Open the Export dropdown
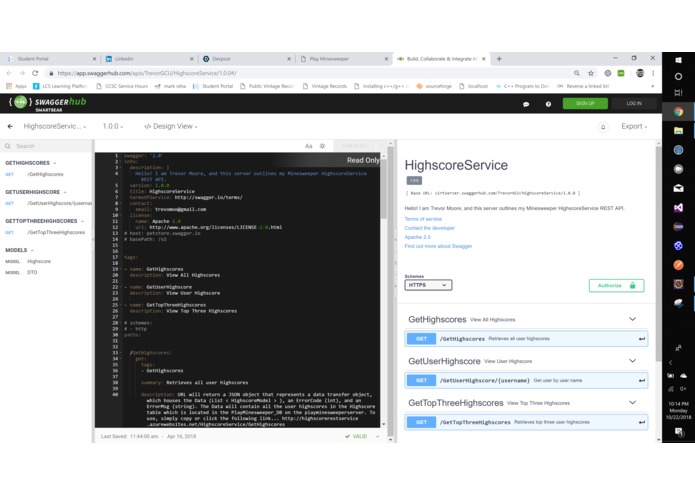This screenshot has width=695, height=494. point(634,127)
